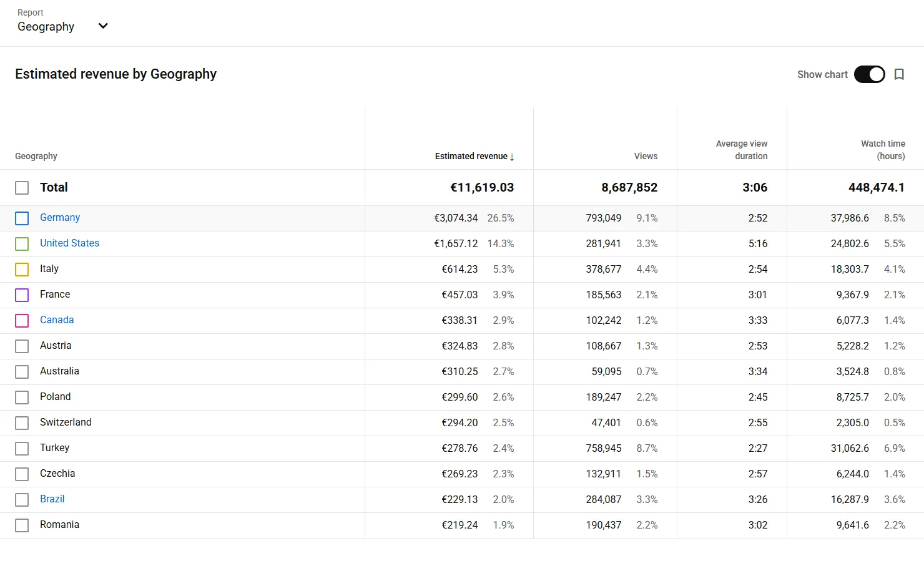924x566 pixels.
Task: Click total views value 8,687,852
Action: coord(629,187)
